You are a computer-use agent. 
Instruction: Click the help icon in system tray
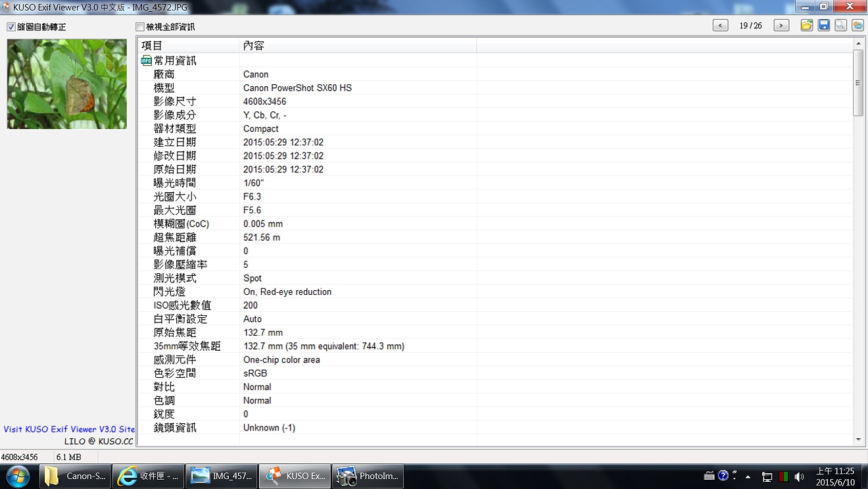point(723,476)
